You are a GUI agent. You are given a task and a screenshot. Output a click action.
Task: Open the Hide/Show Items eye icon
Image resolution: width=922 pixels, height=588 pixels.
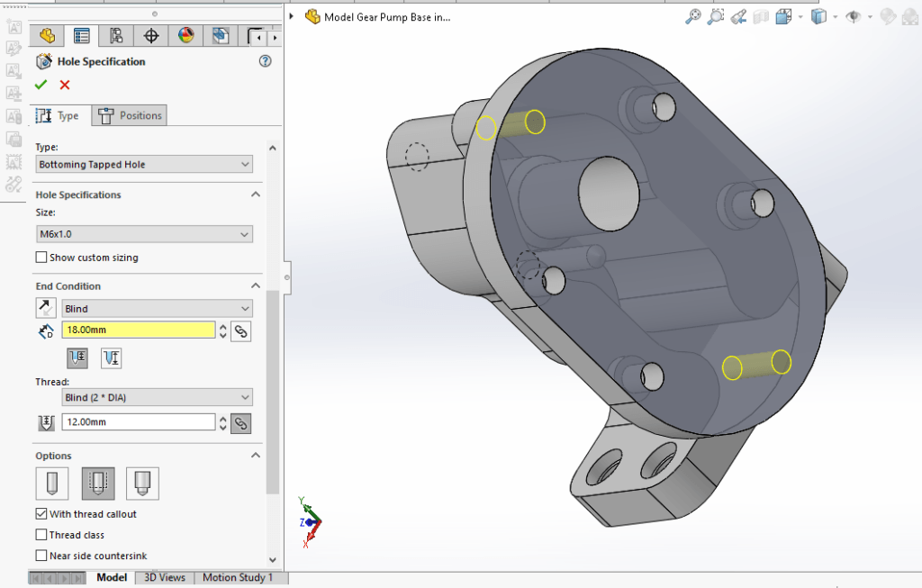pyautogui.click(x=850, y=15)
